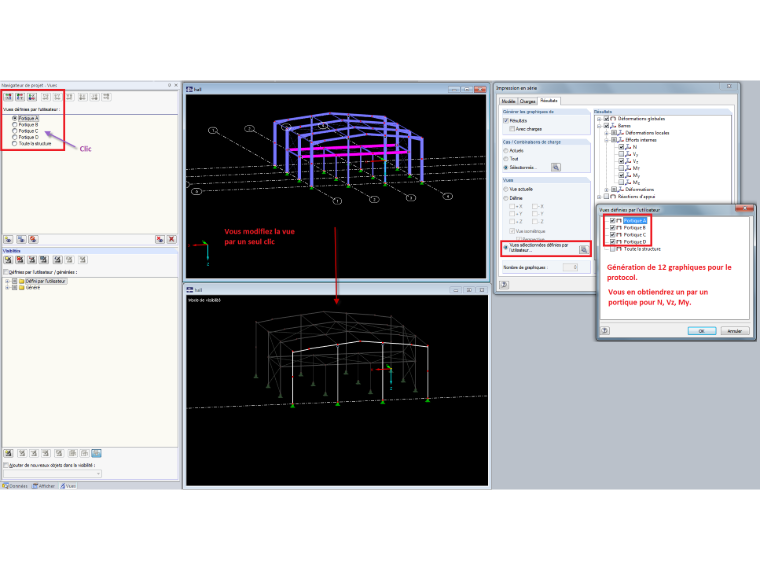Screen dimensions: 760x570
Task: Select the Actuels load case radio button
Action: click(x=506, y=151)
